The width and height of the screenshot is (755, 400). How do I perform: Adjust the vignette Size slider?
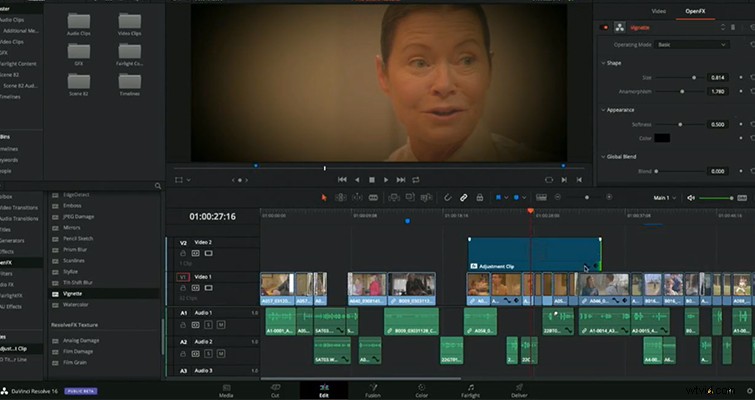694,77
